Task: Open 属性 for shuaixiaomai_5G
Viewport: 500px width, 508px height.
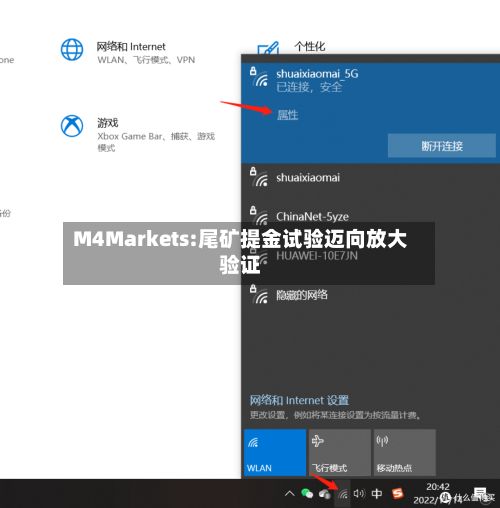Action: (287, 115)
